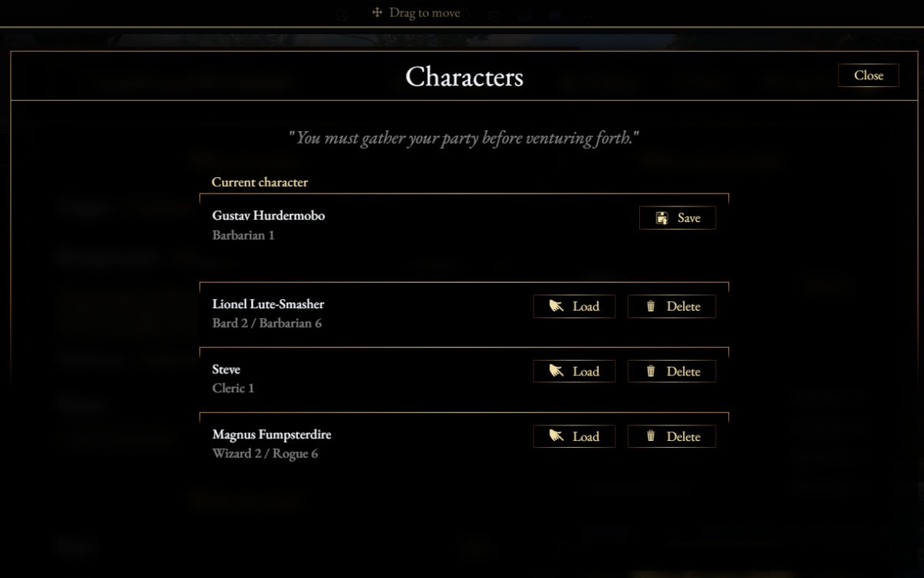
Task: Load Magnus Fumpsterdire
Action: (x=574, y=436)
